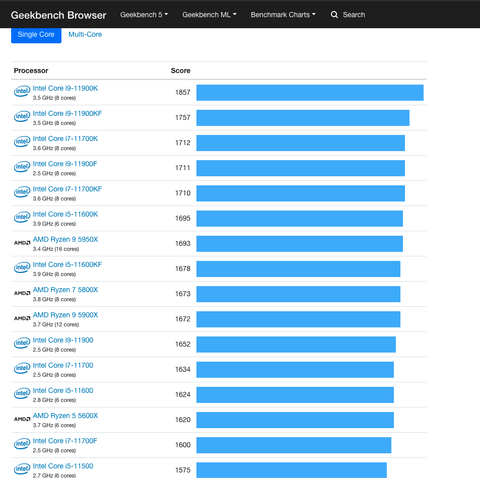Image resolution: width=480 pixels, height=478 pixels.
Task: Click the score value 1620
Action: 183,420
